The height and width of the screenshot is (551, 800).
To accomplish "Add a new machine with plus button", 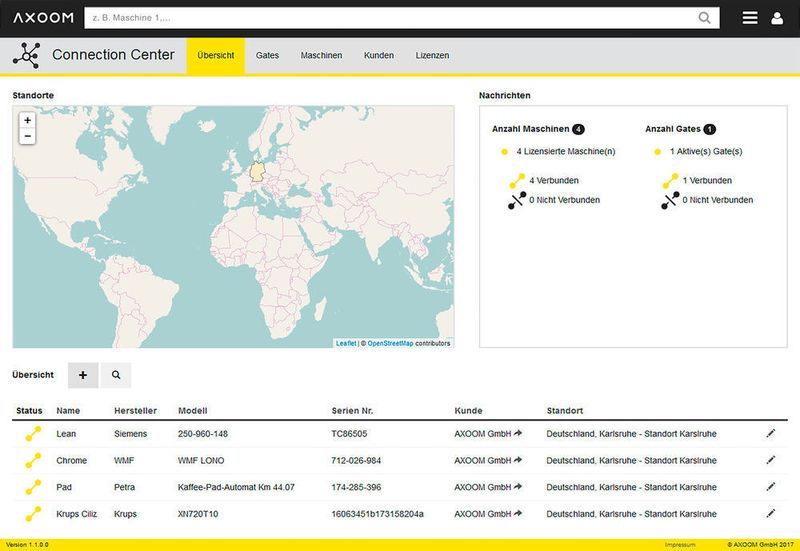I will click(83, 375).
